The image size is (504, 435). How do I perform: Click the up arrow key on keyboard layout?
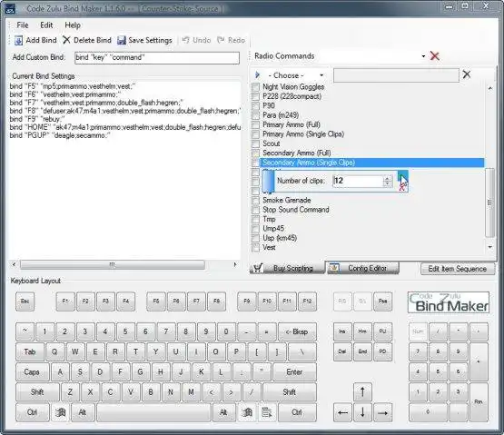tap(362, 391)
